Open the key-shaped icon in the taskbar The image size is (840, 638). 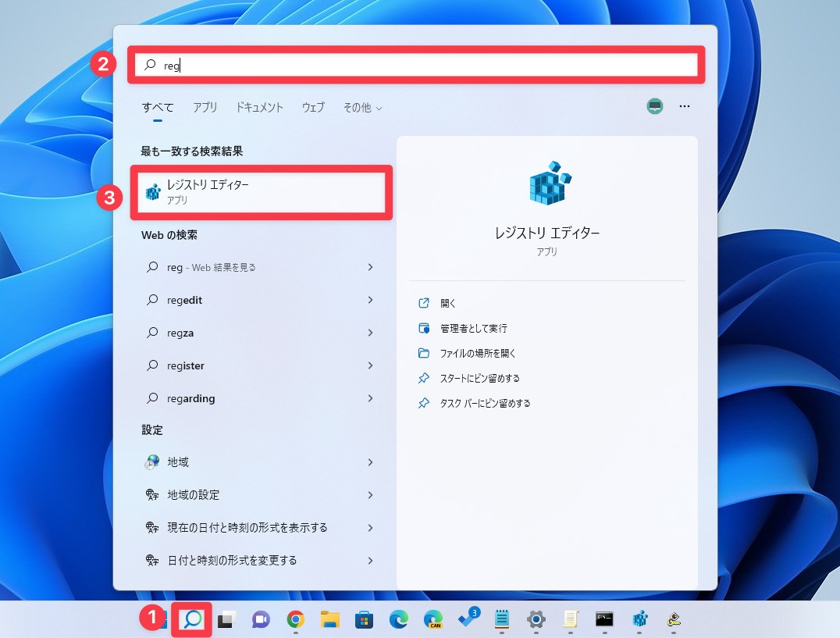(x=674, y=620)
